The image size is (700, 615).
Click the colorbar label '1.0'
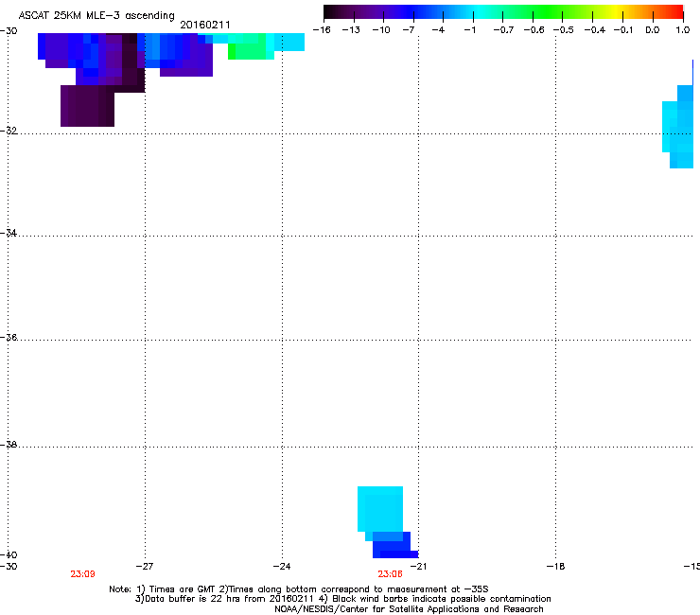(x=683, y=30)
